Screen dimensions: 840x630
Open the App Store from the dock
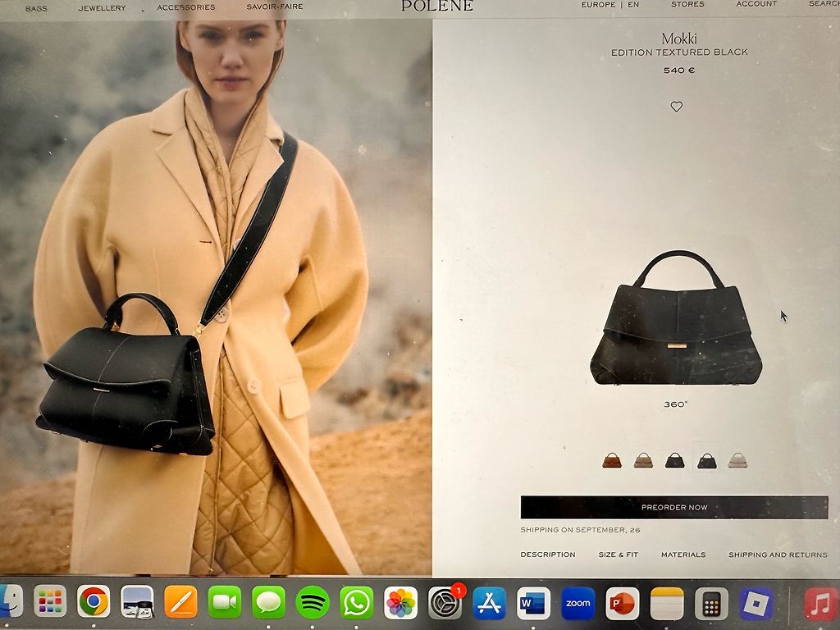click(x=489, y=603)
